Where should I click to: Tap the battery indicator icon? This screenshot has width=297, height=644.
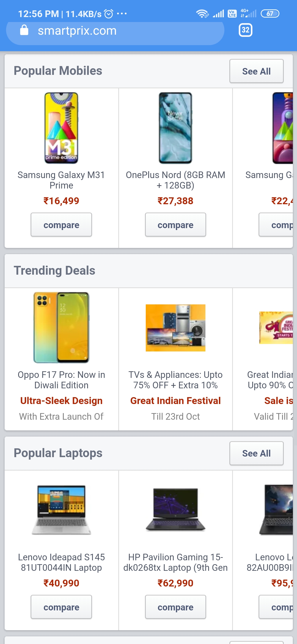pos(270,13)
